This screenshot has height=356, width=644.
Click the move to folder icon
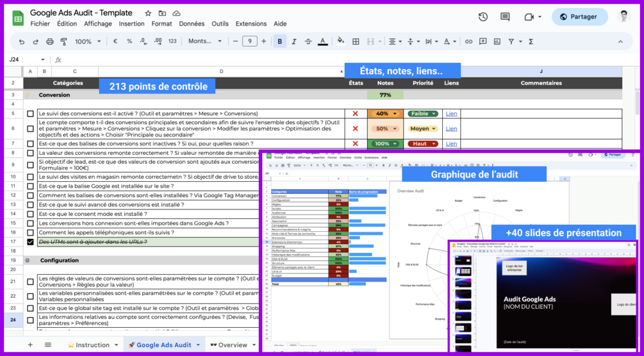tap(162, 13)
